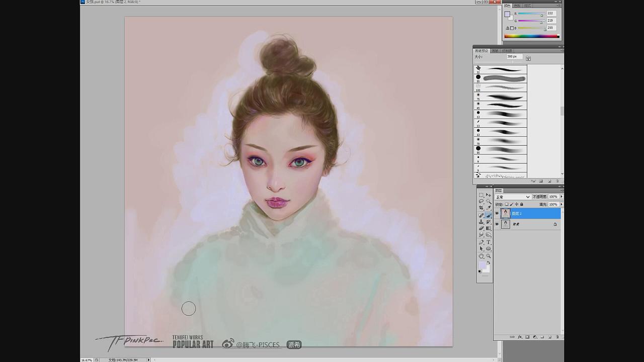Toggle lock position
Image resolution: width=644 pixels, height=362 pixels.
517,204
